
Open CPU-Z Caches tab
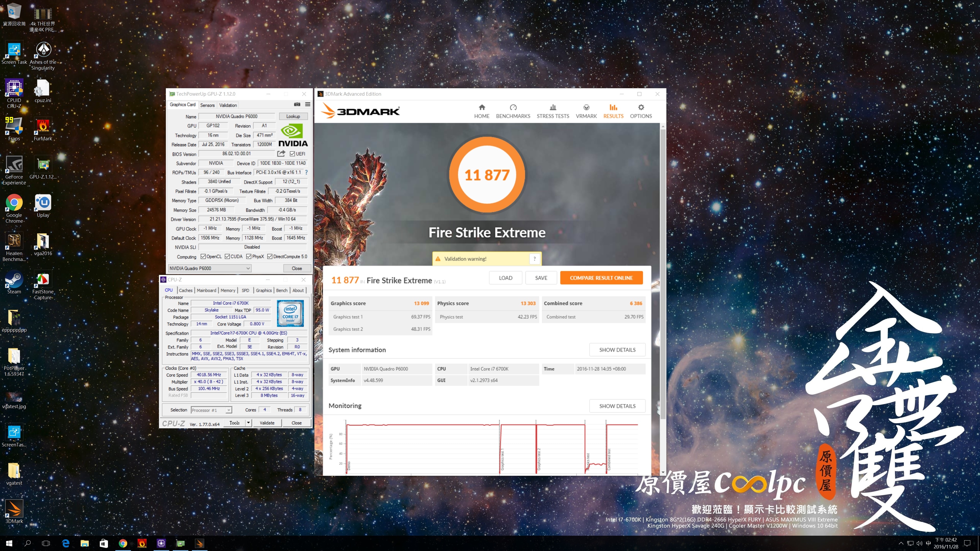pyautogui.click(x=186, y=290)
